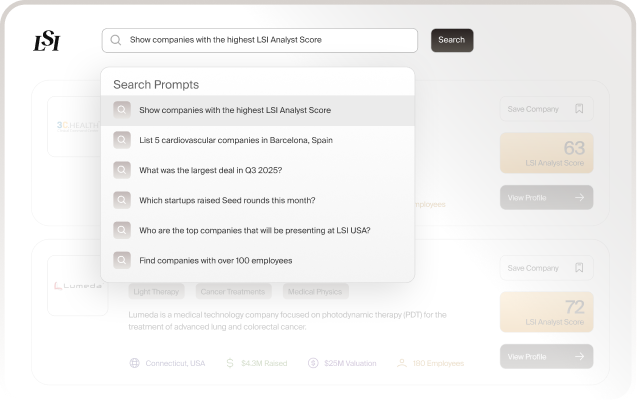Open View Profile for the first company

pyautogui.click(x=546, y=198)
